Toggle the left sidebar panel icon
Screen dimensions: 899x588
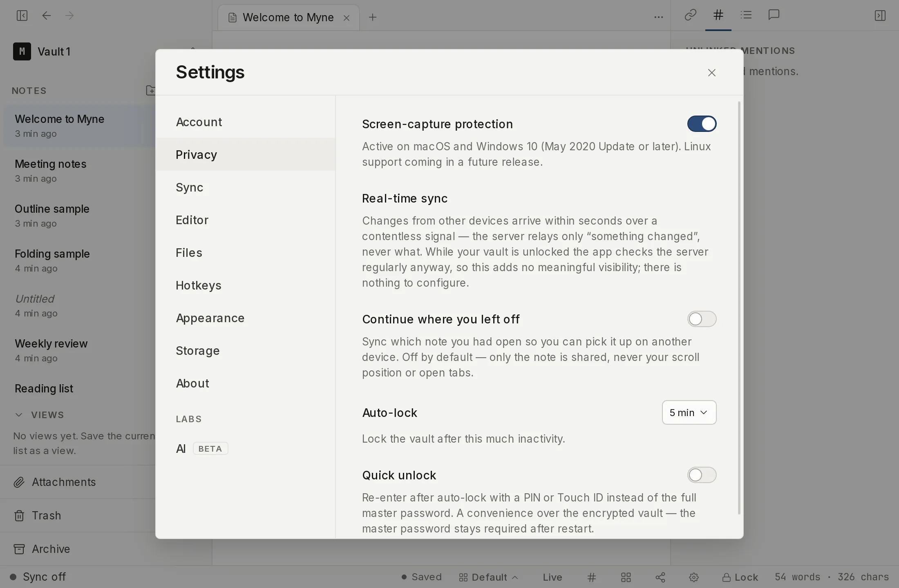pyautogui.click(x=22, y=16)
